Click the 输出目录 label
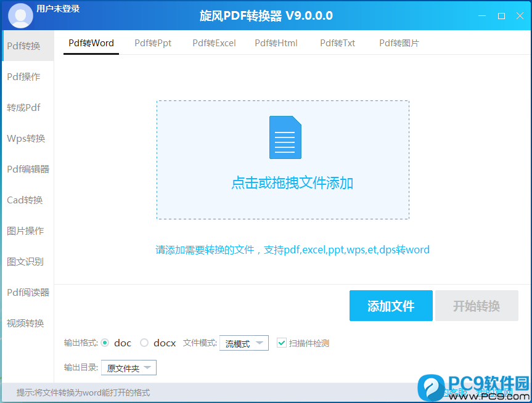This screenshot has height=403, width=532. (x=81, y=367)
